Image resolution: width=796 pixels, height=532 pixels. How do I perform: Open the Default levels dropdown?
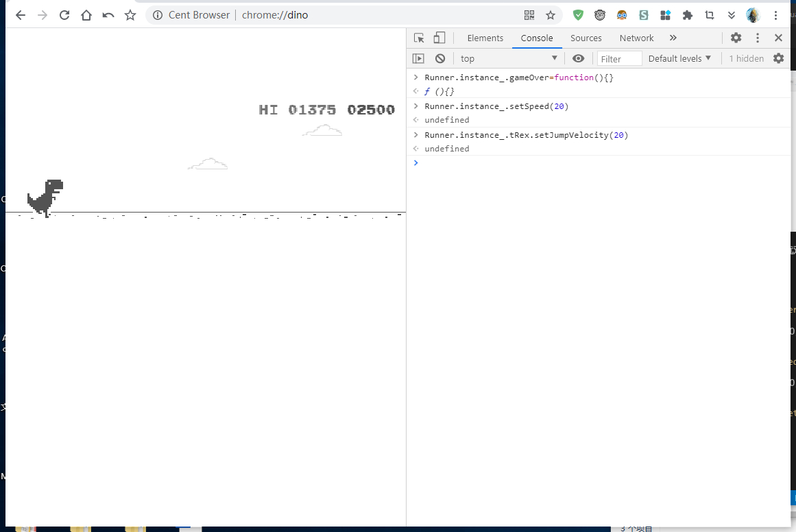tap(679, 59)
